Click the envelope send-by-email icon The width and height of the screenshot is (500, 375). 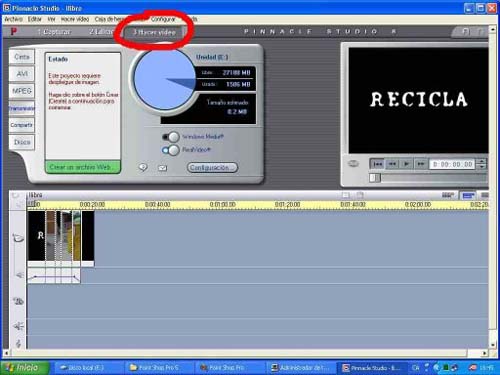pyautogui.click(x=163, y=168)
